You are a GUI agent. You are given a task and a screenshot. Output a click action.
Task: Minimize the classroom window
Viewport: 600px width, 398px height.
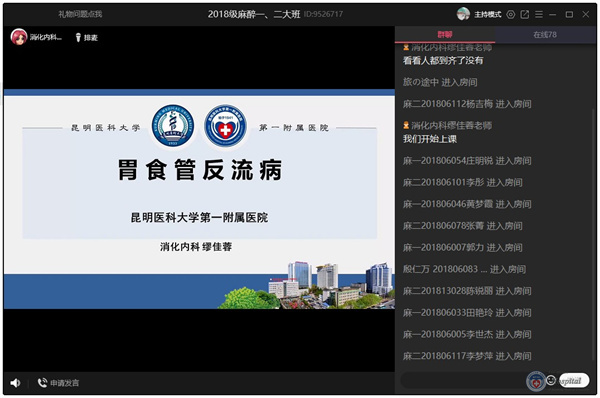[553, 15]
